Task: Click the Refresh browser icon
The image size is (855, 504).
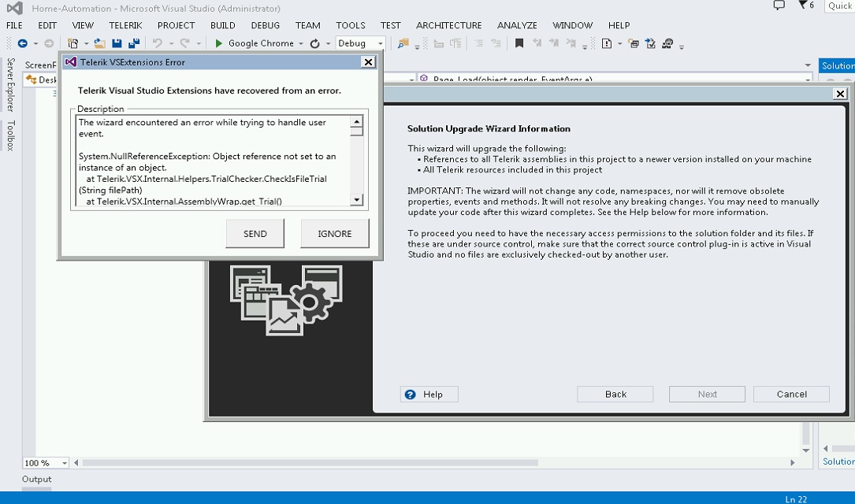Action: pos(314,43)
